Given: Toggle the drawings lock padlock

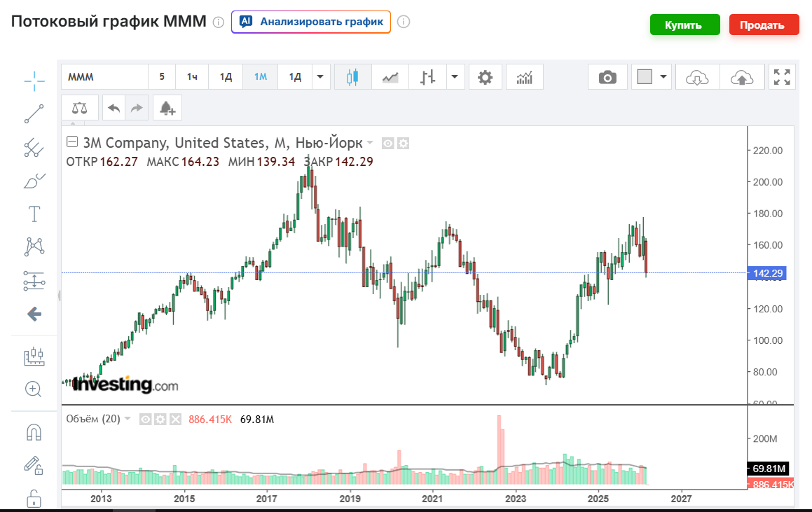Looking at the screenshot, I should pyautogui.click(x=33, y=499).
